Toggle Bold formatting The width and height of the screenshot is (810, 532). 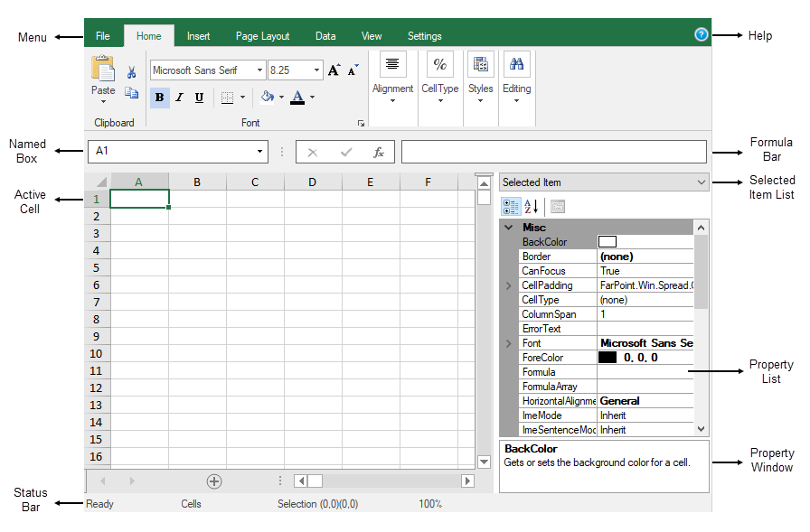pyautogui.click(x=160, y=97)
